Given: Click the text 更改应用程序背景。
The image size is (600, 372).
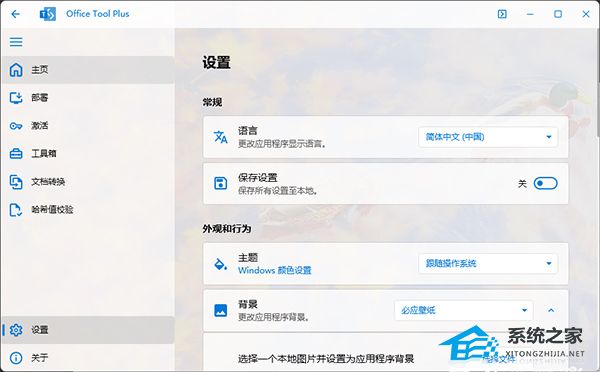Looking at the screenshot, I should point(274,317).
